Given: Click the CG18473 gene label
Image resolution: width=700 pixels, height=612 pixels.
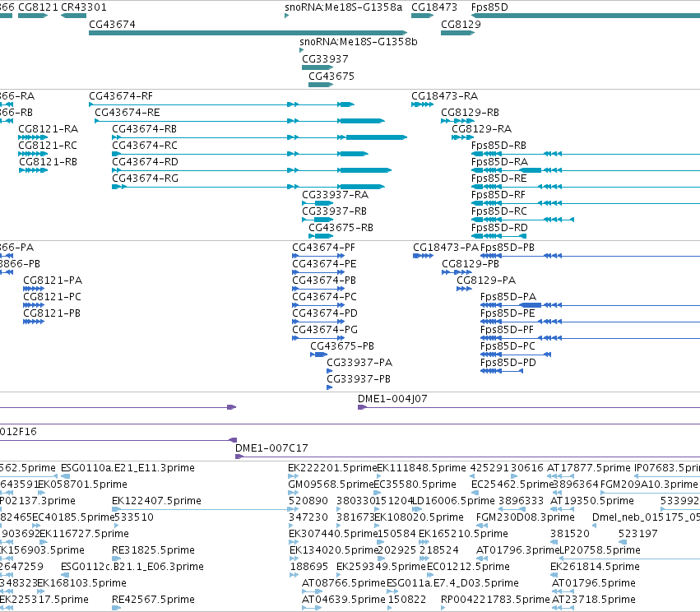Looking at the screenshot, I should (x=434, y=7).
